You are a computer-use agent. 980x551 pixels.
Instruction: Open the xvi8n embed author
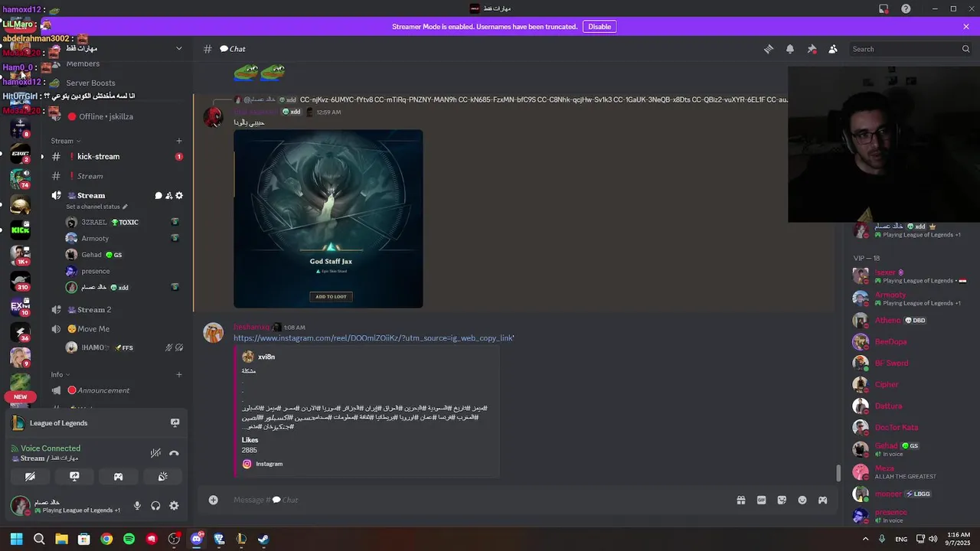coord(266,357)
